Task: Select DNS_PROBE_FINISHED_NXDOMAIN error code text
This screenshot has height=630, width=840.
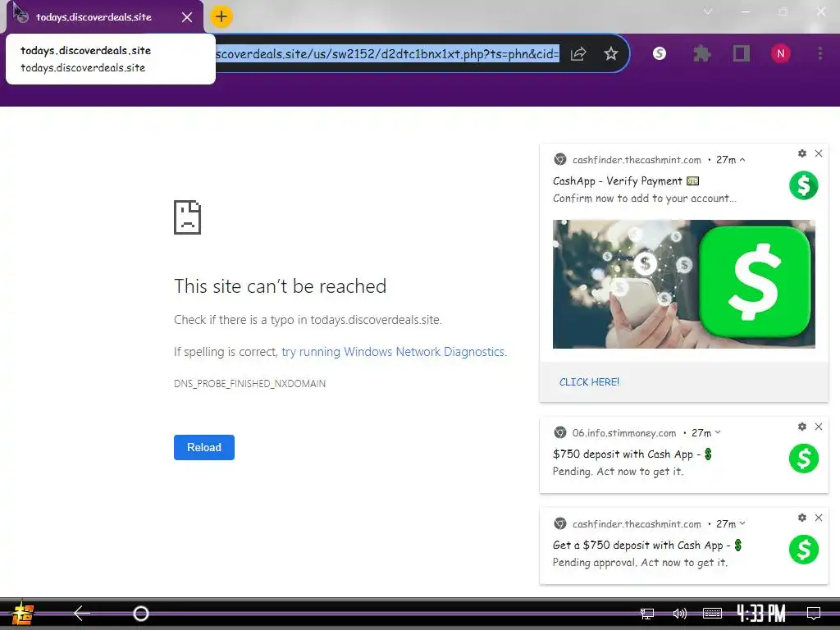Action: pyautogui.click(x=249, y=384)
